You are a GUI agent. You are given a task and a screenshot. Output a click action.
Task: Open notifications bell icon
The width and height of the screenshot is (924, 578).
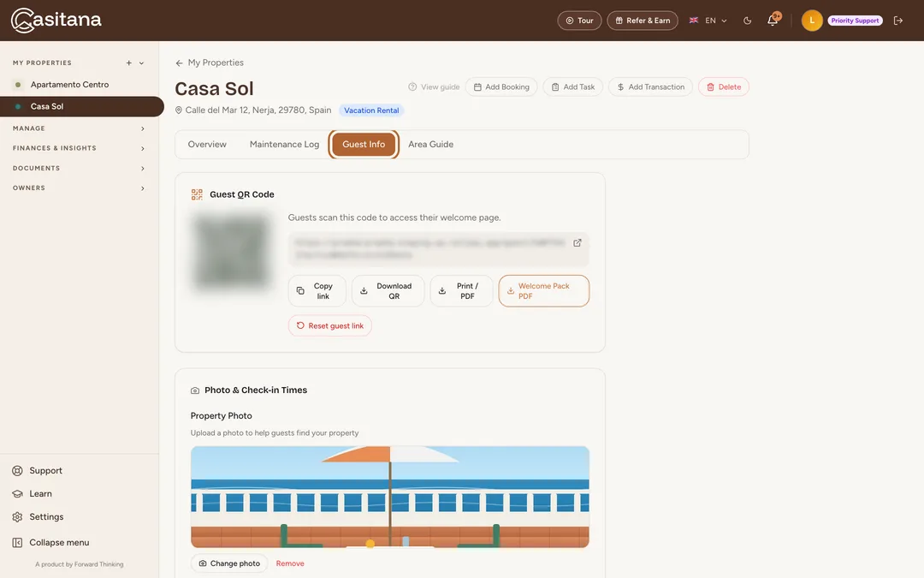773,21
